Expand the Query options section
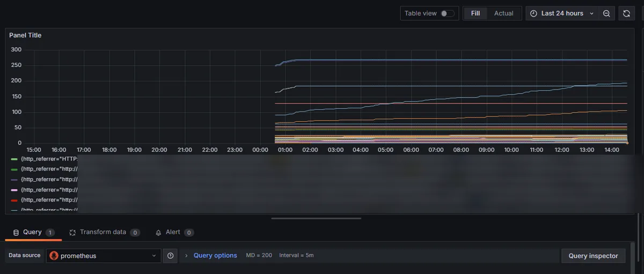The height and width of the screenshot is (274, 644). (215, 255)
